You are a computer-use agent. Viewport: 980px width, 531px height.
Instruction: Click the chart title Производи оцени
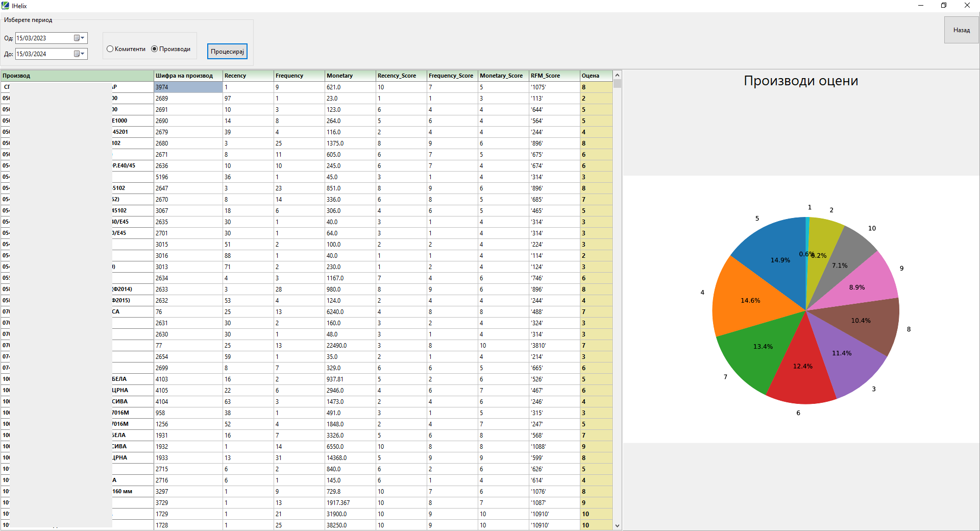(x=800, y=81)
